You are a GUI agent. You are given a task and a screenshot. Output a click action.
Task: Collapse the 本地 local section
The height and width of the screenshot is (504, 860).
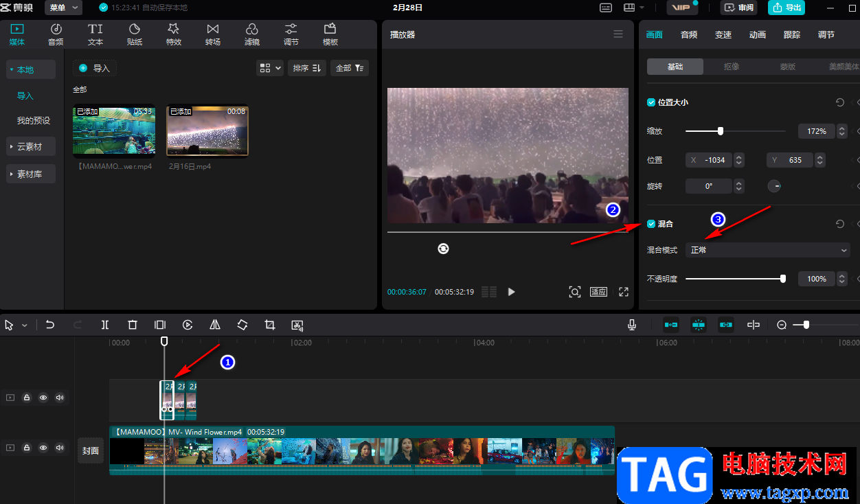pos(31,70)
